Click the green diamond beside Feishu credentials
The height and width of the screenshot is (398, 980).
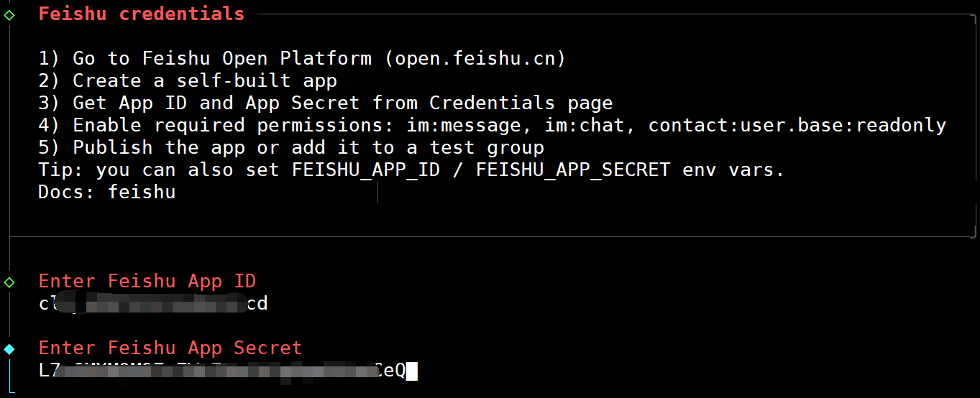(9, 14)
